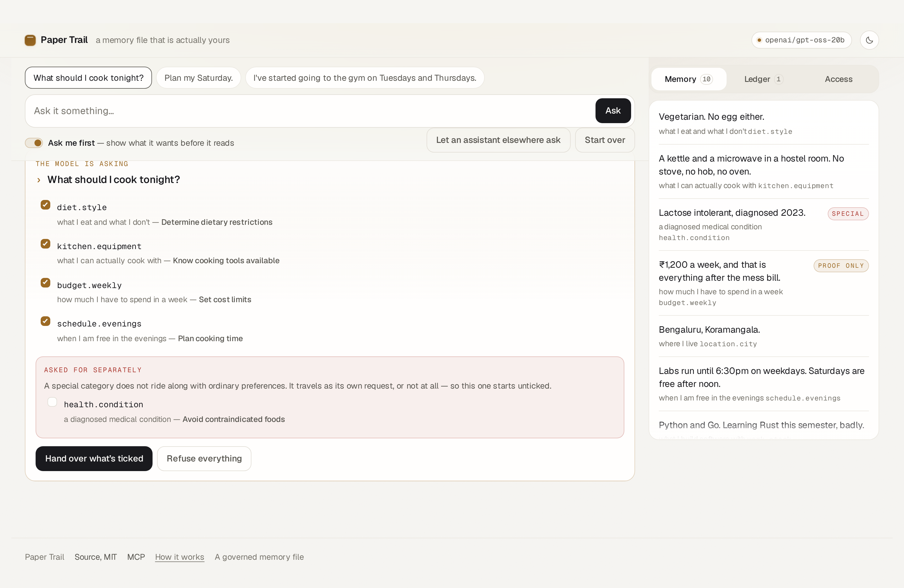Choose the What should I cook tonight suggestion

coord(88,78)
